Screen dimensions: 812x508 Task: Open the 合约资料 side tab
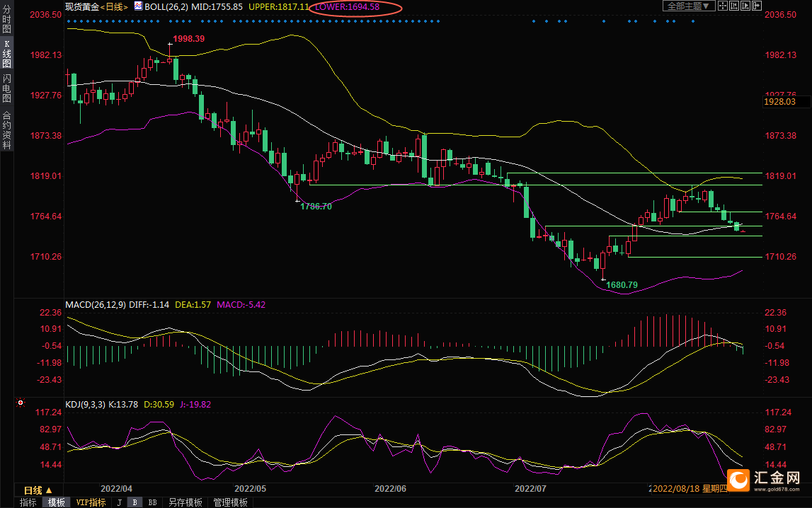7,130
